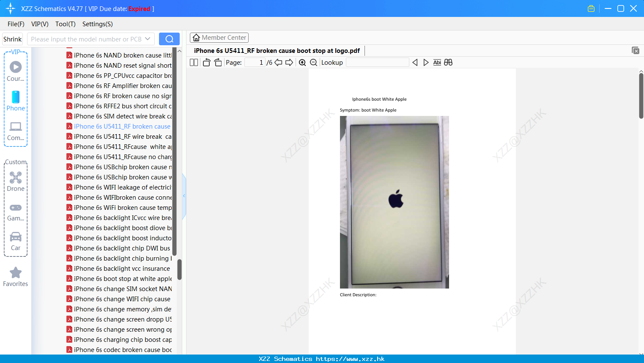Screen dimensions: 644x363
Task: Open the File(F) menu
Action: [16, 24]
